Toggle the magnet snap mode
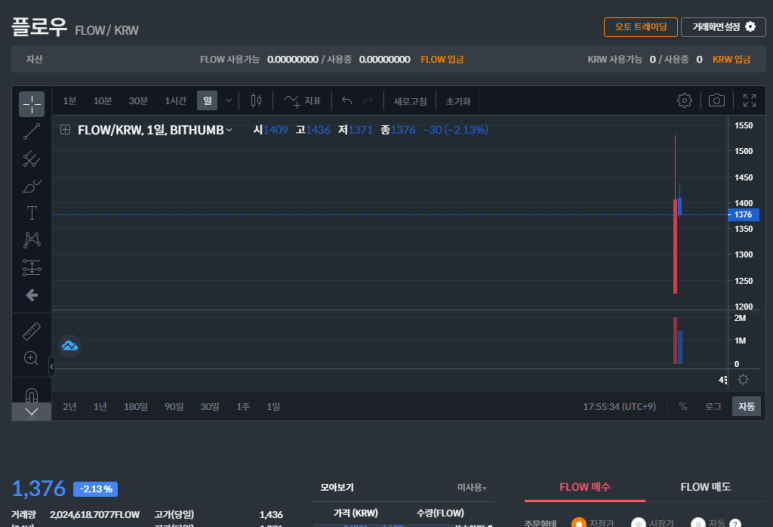Image resolution: width=773 pixels, height=527 pixels. point(32,395)
